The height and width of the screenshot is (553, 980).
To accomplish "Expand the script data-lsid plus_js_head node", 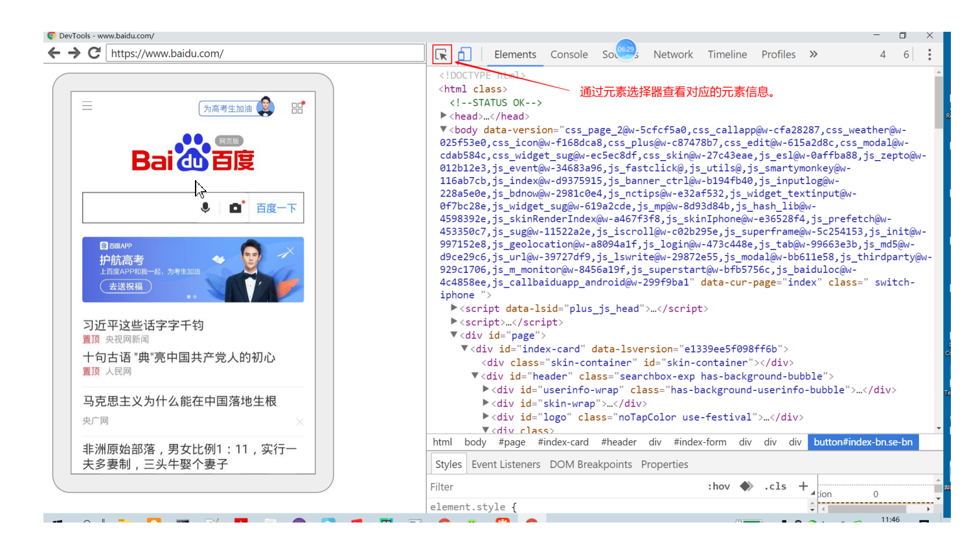I will (x=454, y=308).
